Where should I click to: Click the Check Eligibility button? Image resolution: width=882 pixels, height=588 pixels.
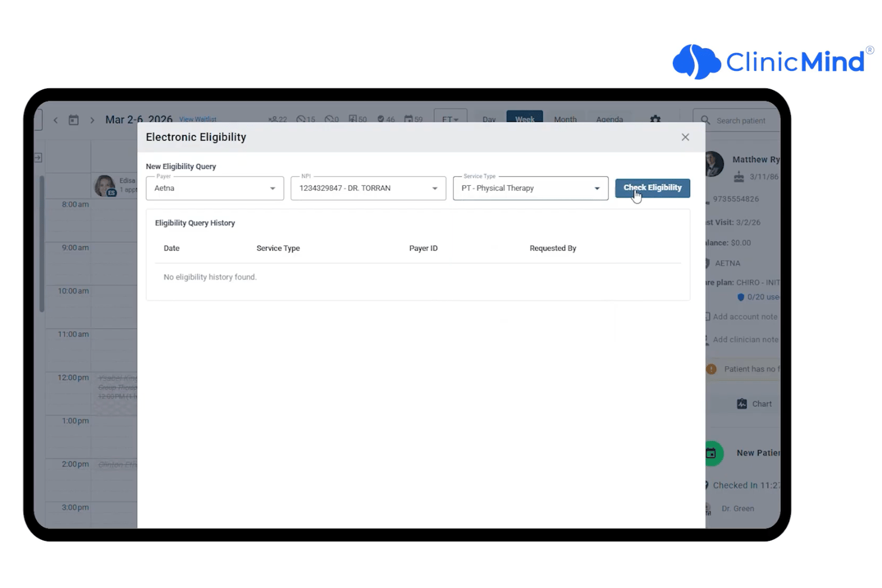pyautogui.click(x=653, y=188)
